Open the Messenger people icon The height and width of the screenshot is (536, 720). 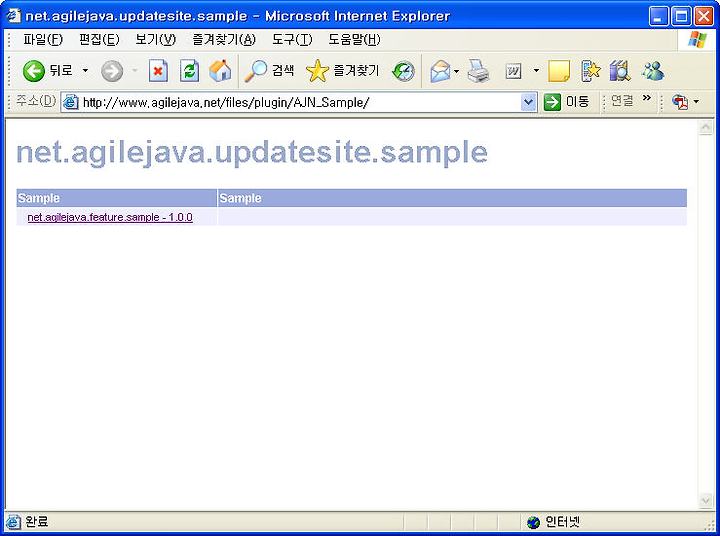pyautogui.click(x=653, y=71)
